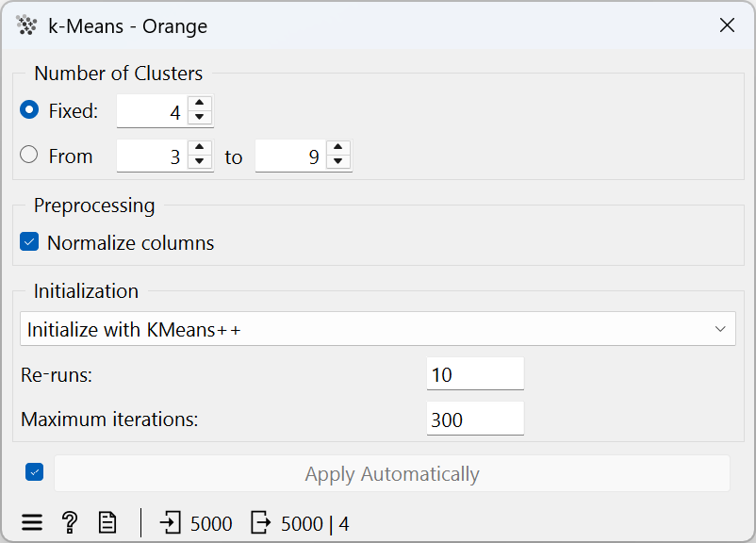Increase the Fixed cluster count
Viewport: 756px width, 543px height.
tap(200, 103)
